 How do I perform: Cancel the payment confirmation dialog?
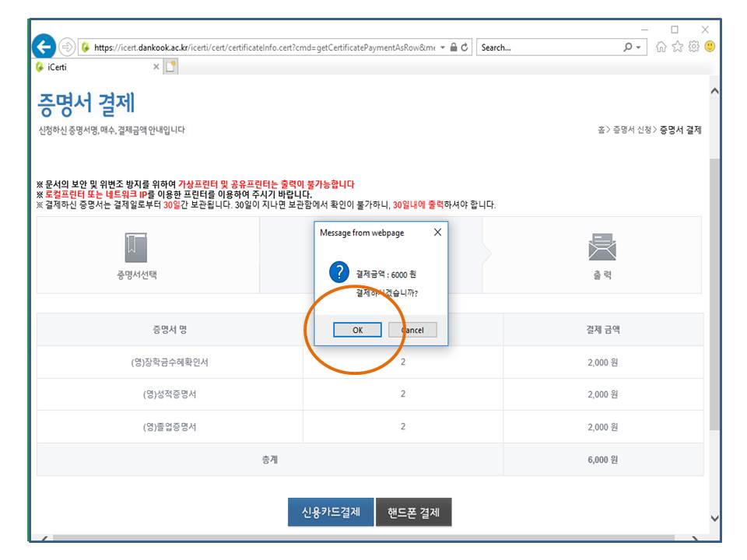[412, 330]
